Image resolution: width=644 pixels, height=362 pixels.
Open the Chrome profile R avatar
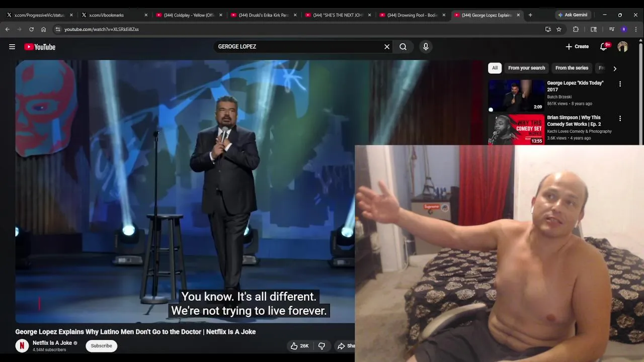[x=624, y=29]
